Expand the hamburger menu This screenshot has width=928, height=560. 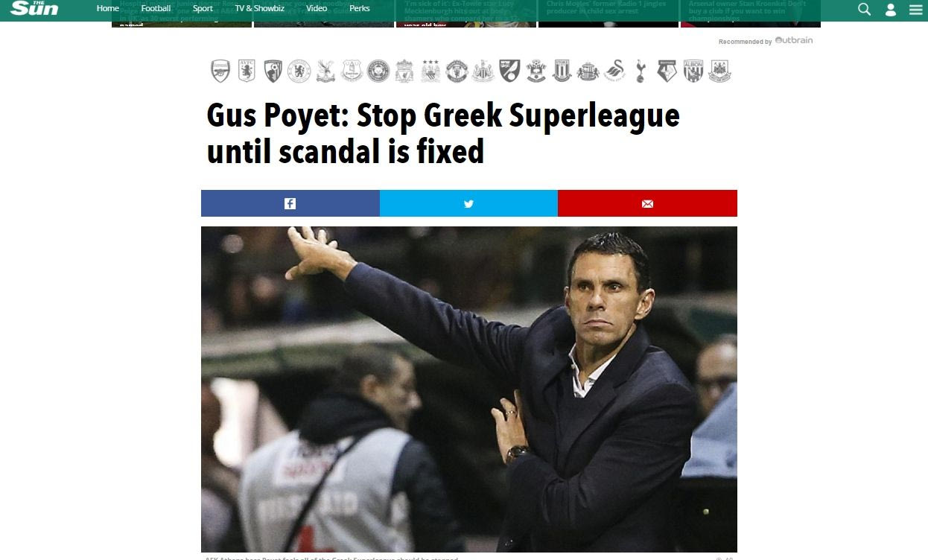pos(916,10)
